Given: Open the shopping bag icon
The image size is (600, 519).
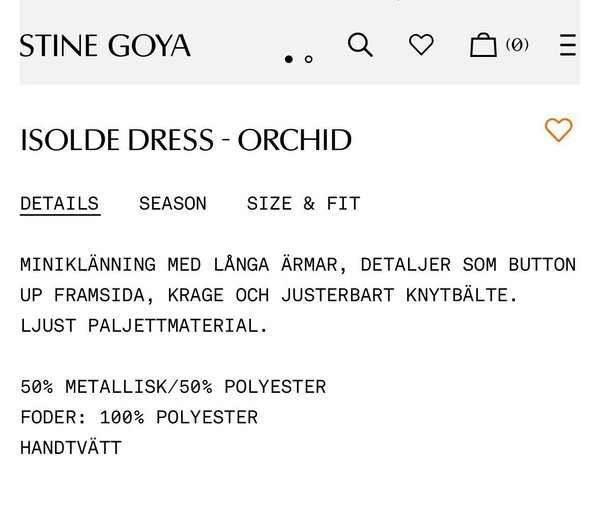Looking at the screenshot, I should (483, 45).
